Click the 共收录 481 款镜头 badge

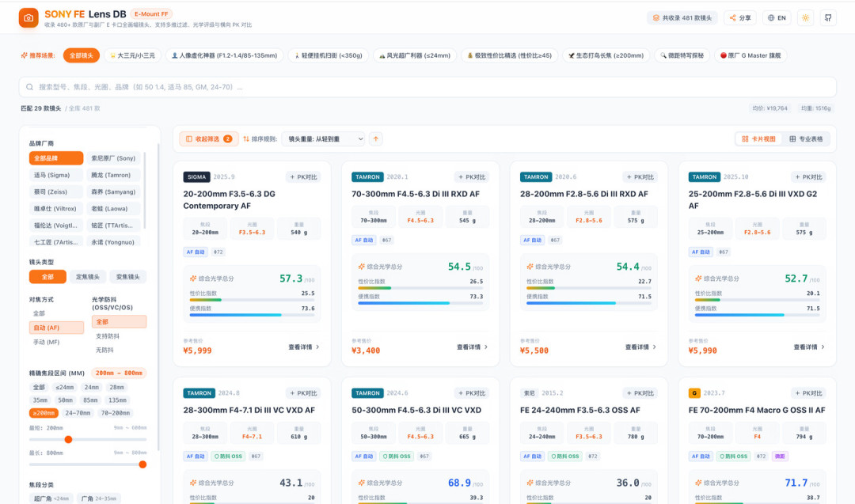tap(682, 18)
